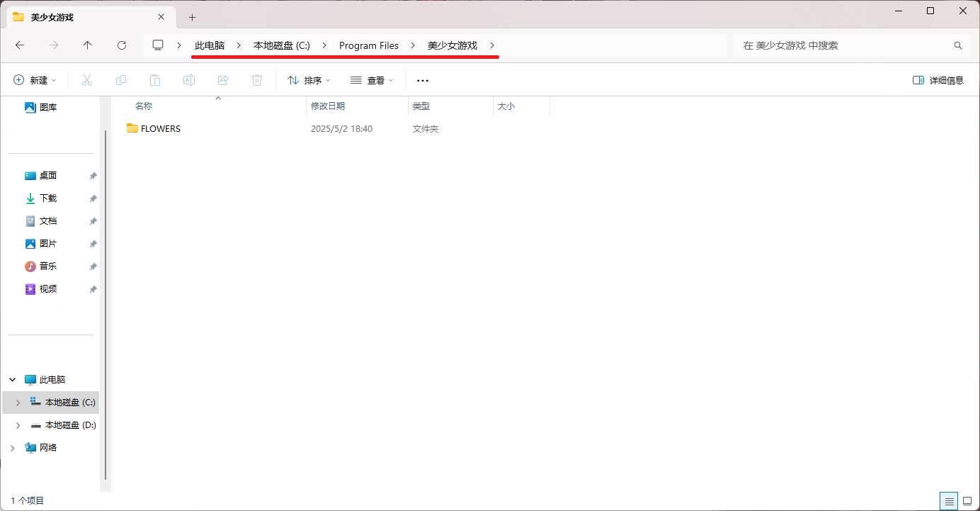The height and width of the screenshot is (511, 980).
Task: Click the Rename icon in toolbar
Action: click(x=189, y=80)
